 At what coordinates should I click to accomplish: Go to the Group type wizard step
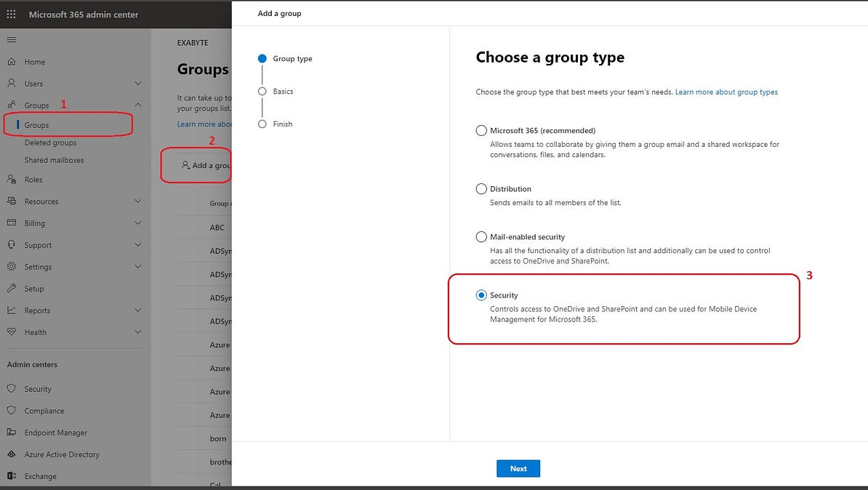pyautogui.click(x=292, y=59)
